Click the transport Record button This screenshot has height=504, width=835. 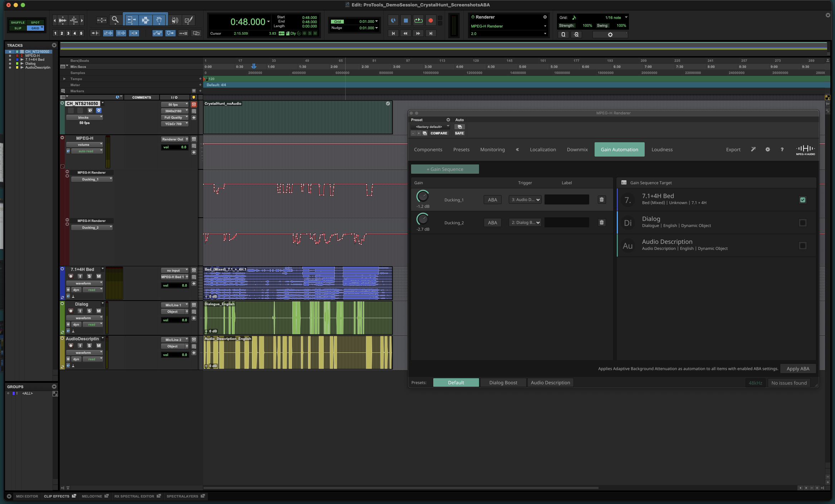[431, 21]
